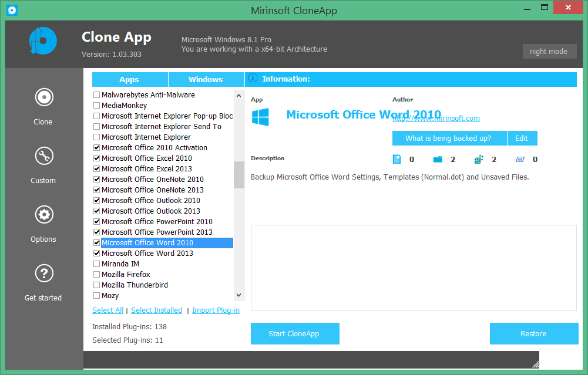
Task: Click Version: 1.03.303 text
Action: click(x=112, y=55)
